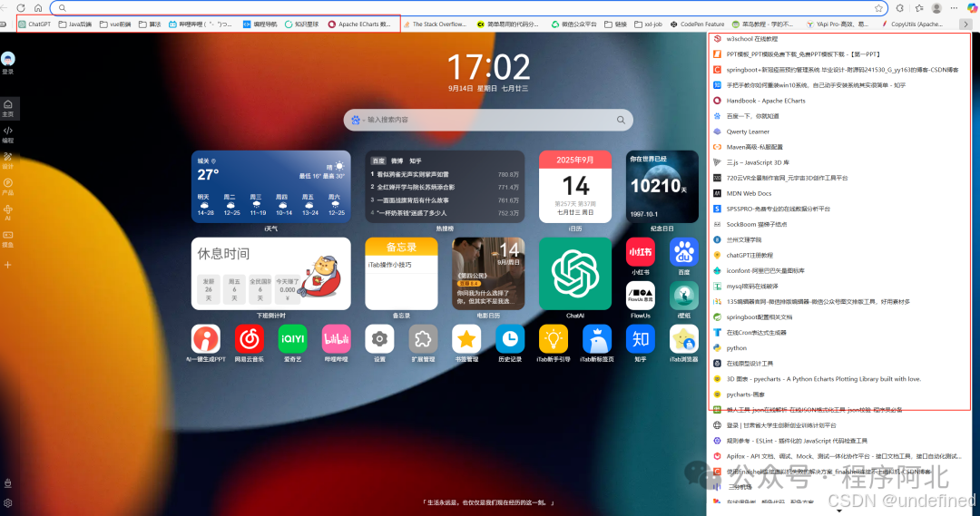980x516 pixels.
Task: Open the 小红书 app icon
Action: click(x=641, y=252)
